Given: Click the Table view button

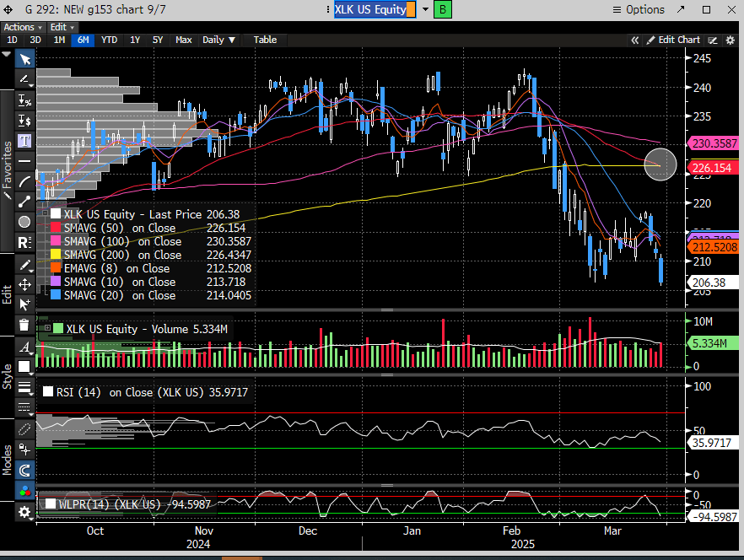Looking at the screenshot, I should pyautogui.click(x=265, y=40).
